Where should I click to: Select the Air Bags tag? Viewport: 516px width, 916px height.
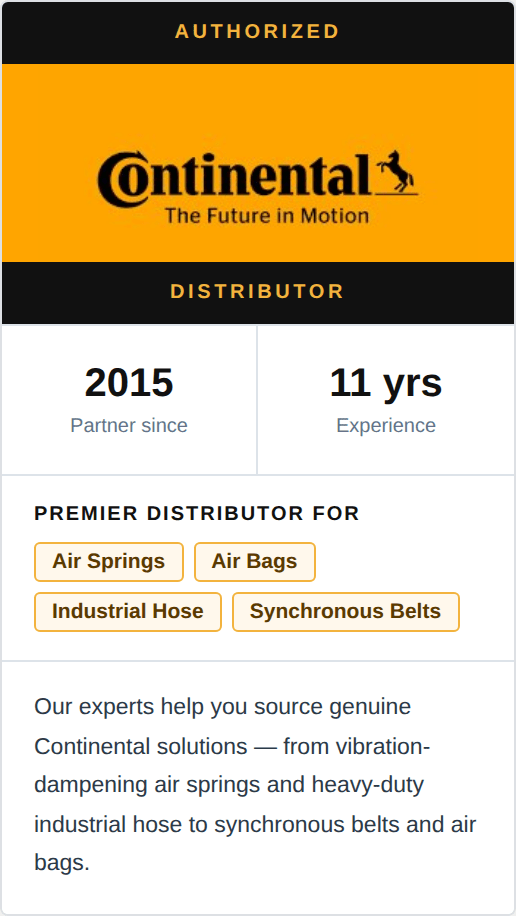(x=254, y=561)
